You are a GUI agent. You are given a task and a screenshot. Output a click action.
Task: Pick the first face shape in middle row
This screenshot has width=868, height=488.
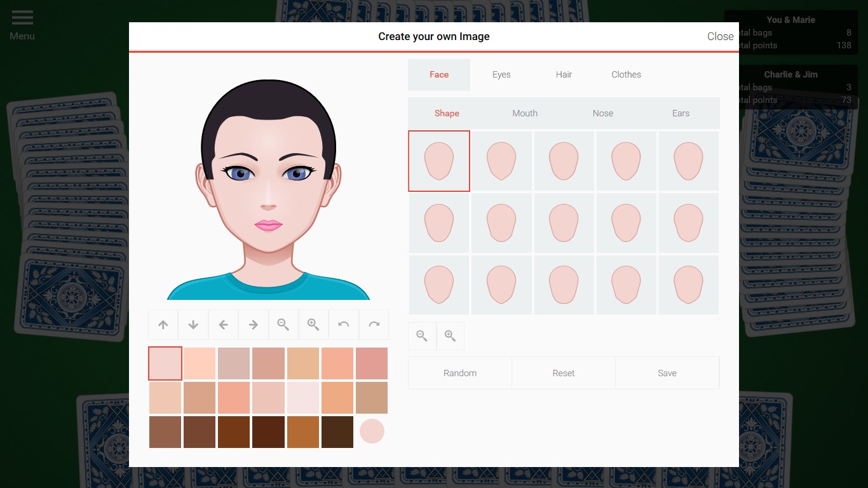tap(439, 223)
